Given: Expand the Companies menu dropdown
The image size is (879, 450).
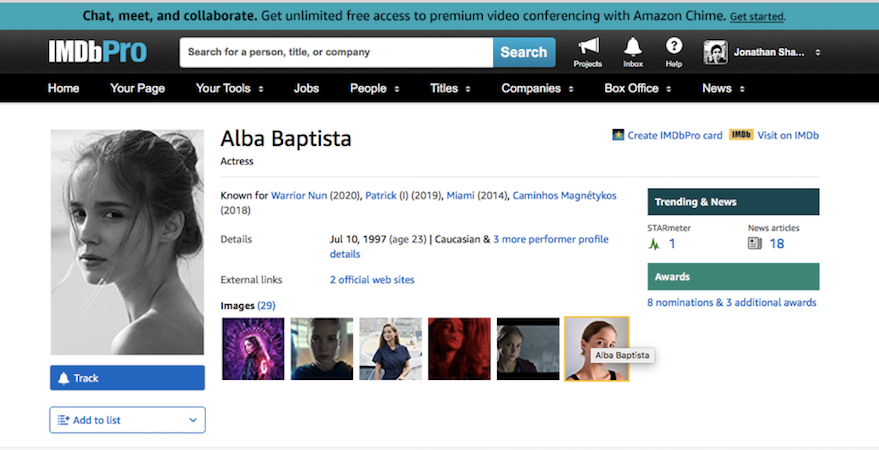Looking at the screenshot, I should [571, 89].
